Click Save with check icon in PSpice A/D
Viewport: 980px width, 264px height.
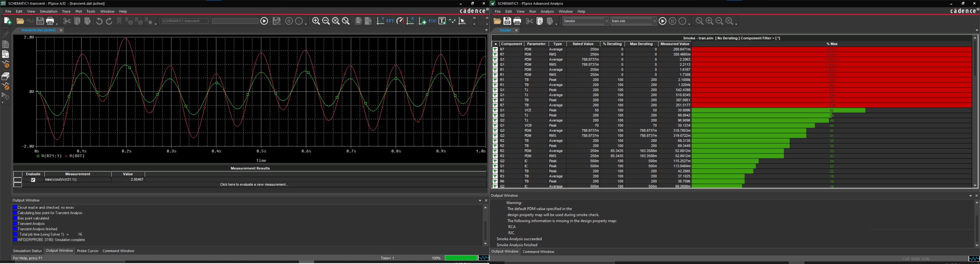277,21
